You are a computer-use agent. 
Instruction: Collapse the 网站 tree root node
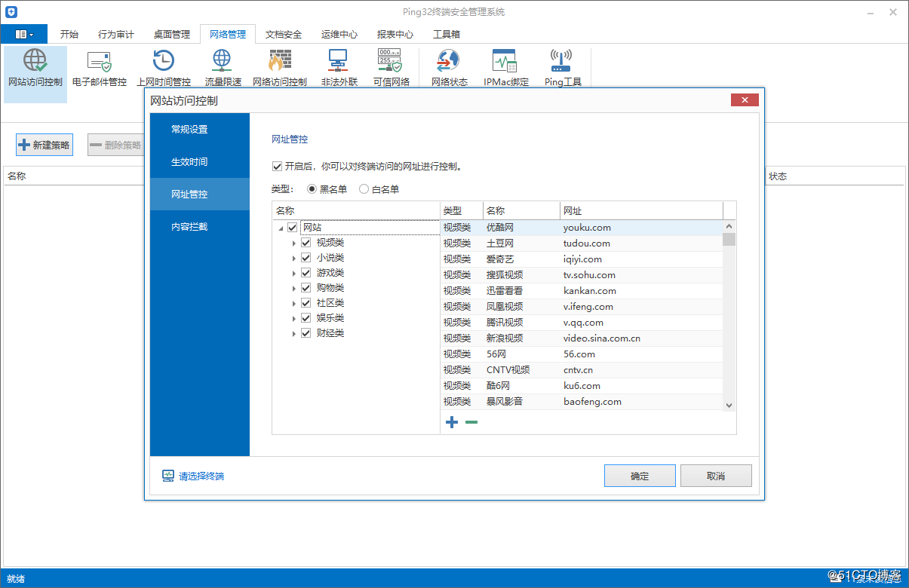tap(281, 228)
